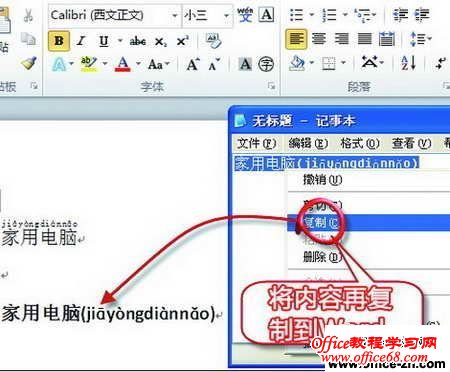Open Notepad 格式(O) menu
450x372 pixels.
[360, 143]
